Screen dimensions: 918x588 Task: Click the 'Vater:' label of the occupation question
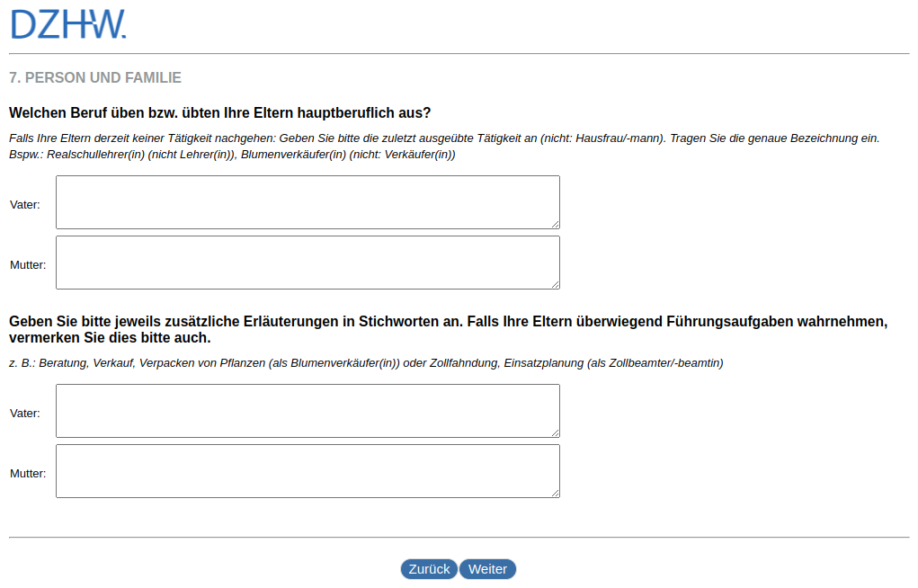pyautogui.click(x=25, y=205)
